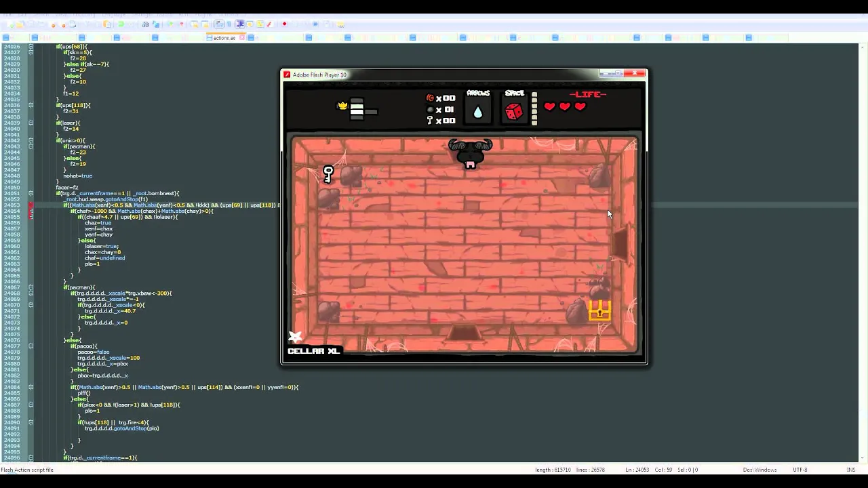868x488 pixels.
Task: Click the teardrop Arrows item icon
Action: (x=478, y=113)
